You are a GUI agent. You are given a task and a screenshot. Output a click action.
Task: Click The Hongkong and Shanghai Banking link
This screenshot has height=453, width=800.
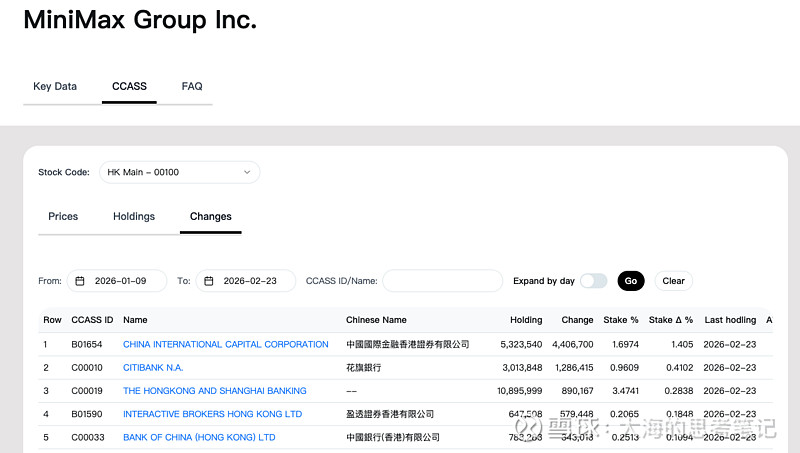[x=214, y=390]
